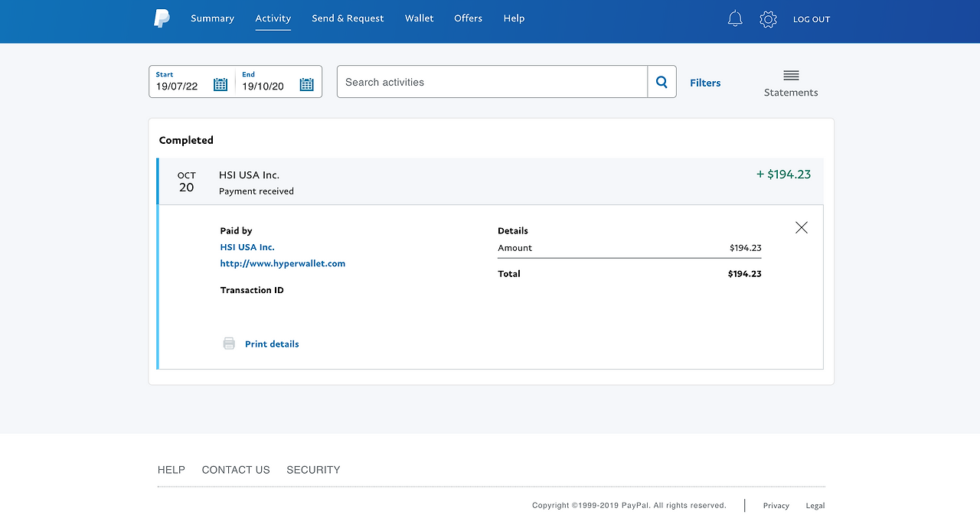Open the Wallet tab
The height and width of the screenshot is (515, 980).
(x=420, y=18)
